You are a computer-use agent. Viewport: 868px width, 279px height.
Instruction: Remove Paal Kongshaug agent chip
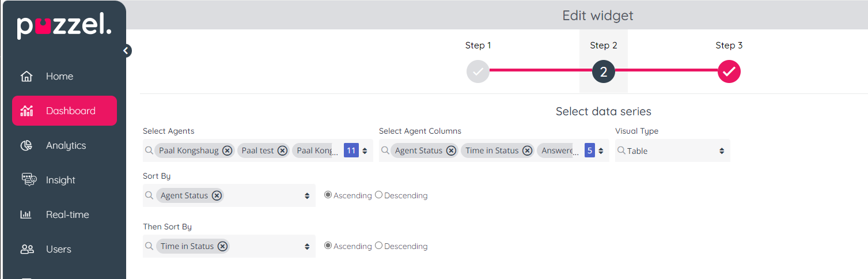click(x=228, y=150)
